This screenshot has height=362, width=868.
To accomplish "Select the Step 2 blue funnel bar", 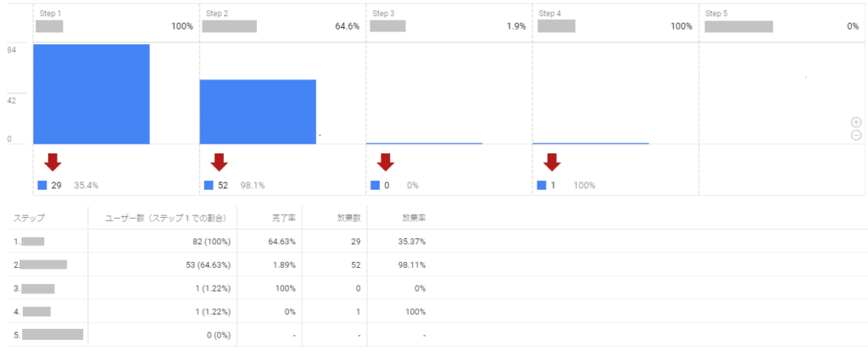I will [x=258, y=112].
